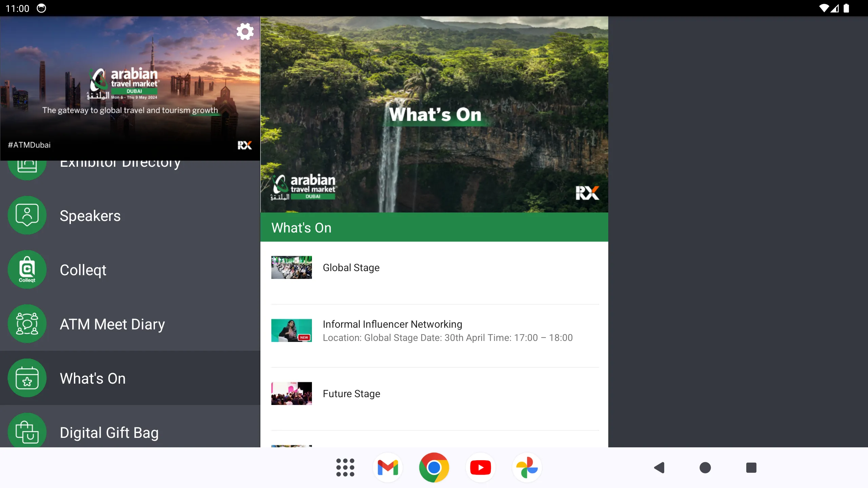Launch Gmail from the taskbar
Viewport: 868px width, 488px height.
click(388, 468)
